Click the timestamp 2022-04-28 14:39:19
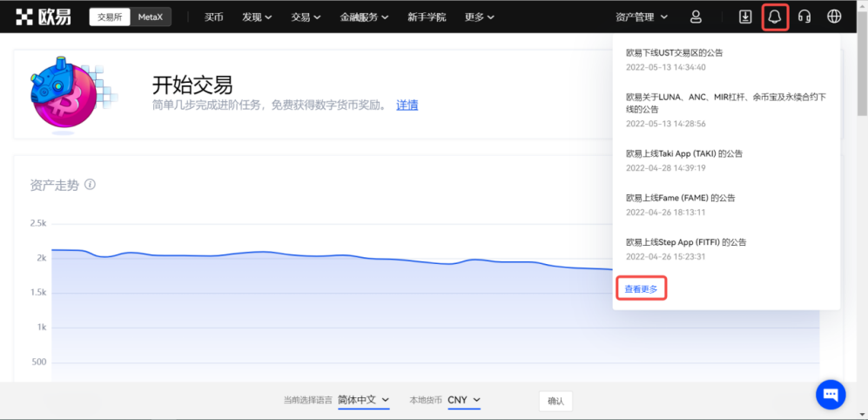The width and height of the screenshot is (868, 420). click(666, 168)
